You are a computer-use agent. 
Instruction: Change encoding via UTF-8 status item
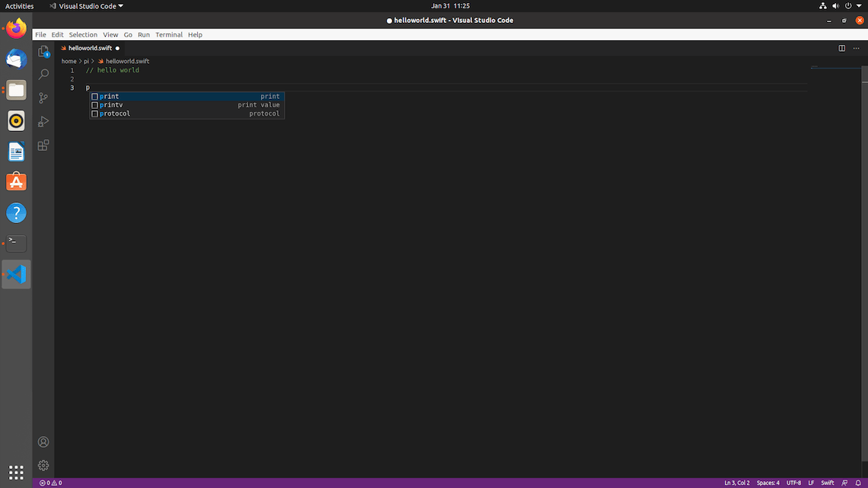[x=794, y=483]
